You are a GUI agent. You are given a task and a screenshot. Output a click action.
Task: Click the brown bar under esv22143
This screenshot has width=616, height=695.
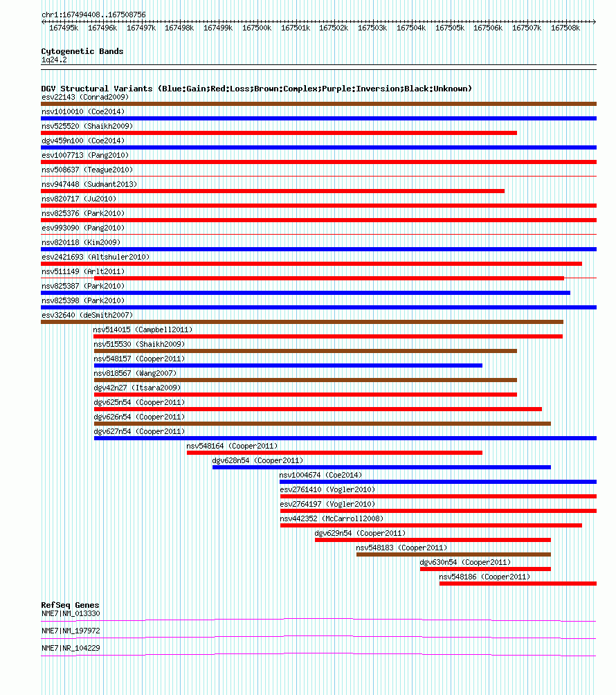point(318,104)
